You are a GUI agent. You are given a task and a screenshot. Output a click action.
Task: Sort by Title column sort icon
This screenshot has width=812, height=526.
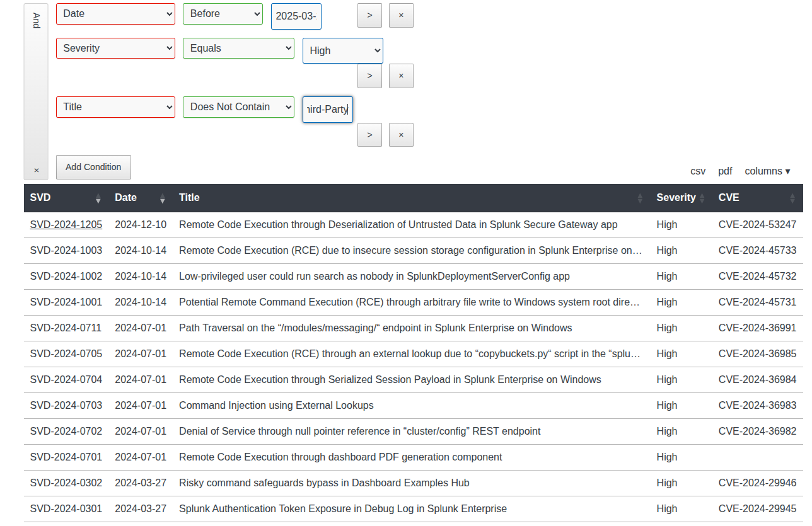pos(640,198)
